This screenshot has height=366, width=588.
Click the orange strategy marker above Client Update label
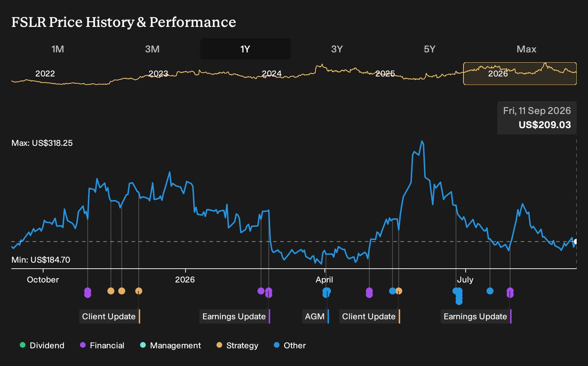[x=139, y=291]
